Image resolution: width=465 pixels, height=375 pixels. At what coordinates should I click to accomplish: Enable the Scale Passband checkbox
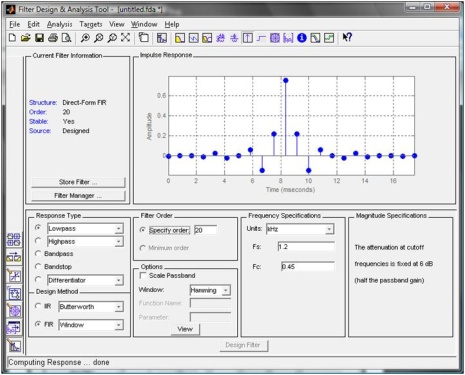coord(143,275)
